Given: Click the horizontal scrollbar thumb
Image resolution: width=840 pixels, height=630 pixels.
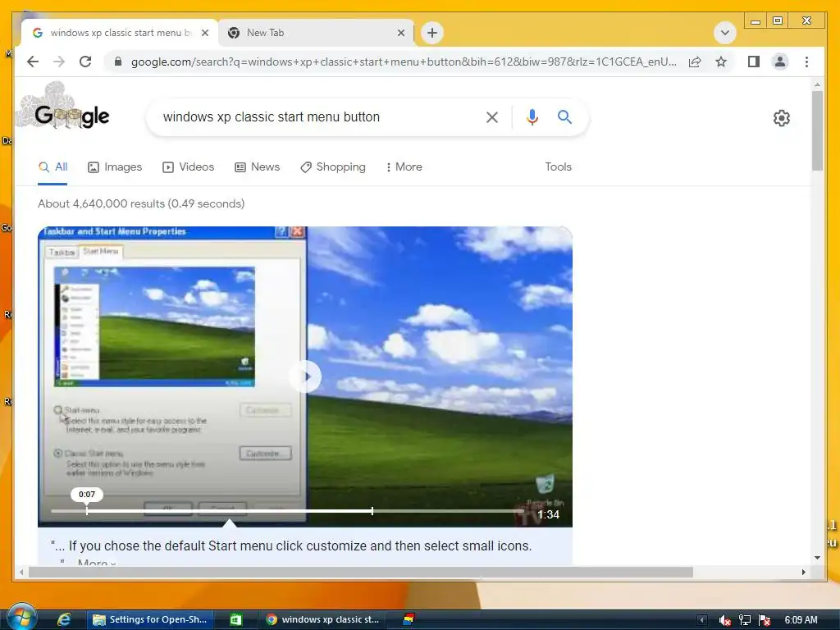Looking at the screenshot, I should (361, 572).
